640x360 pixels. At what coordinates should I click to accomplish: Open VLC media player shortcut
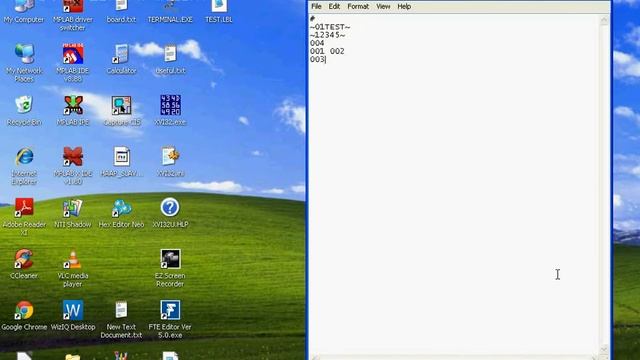pyautogui.click(x=73, y=269)
